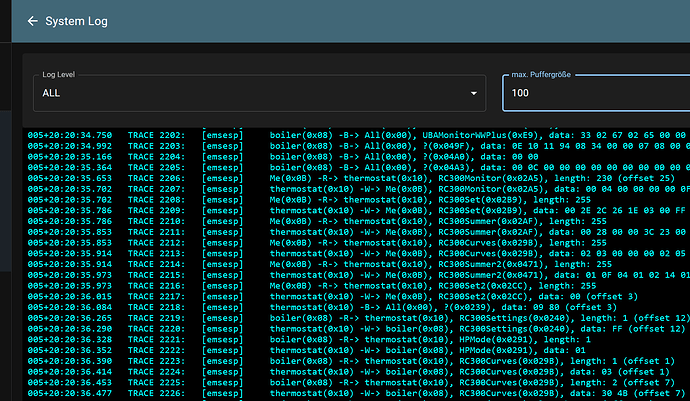Select log line TRACE 2202 UBAMonitorWWPlus

click(x=359, y=135)
